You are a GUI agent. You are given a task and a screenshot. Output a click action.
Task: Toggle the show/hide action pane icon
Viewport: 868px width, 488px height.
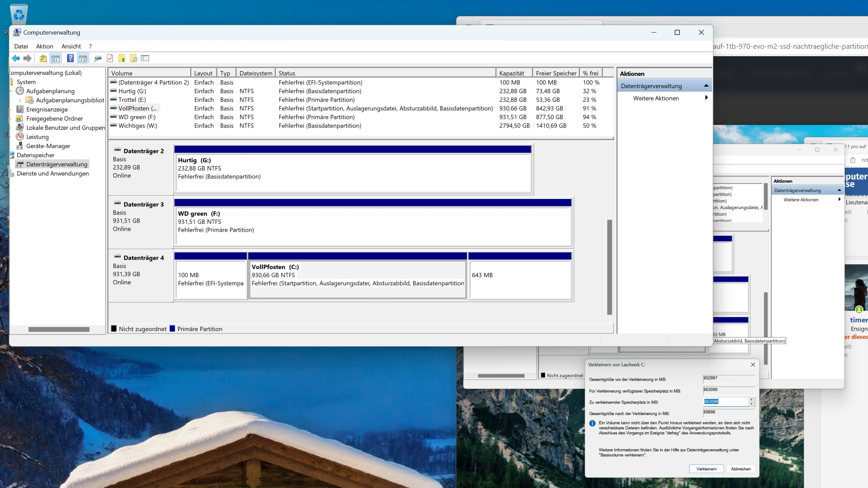[x=83, y=58]
